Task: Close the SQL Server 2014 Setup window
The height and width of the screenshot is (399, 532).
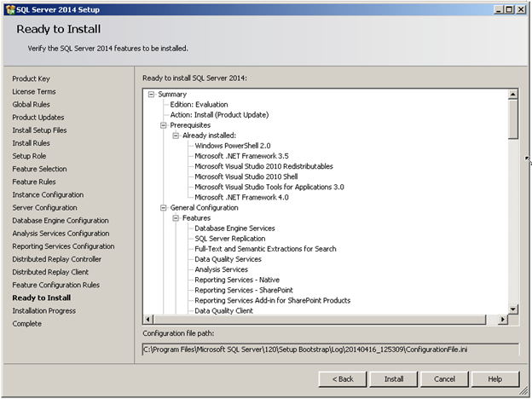Action: coord(521,9)
